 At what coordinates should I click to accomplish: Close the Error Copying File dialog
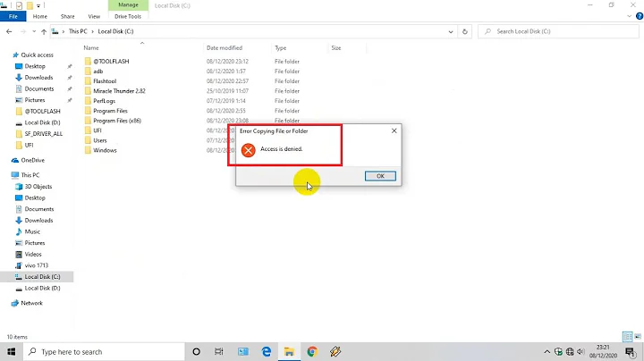394,130
